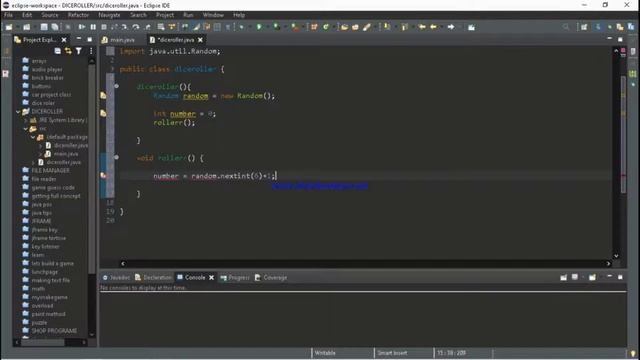
Task: Open Project Explorer view menu (three dots)
Action: click(91, 51)
